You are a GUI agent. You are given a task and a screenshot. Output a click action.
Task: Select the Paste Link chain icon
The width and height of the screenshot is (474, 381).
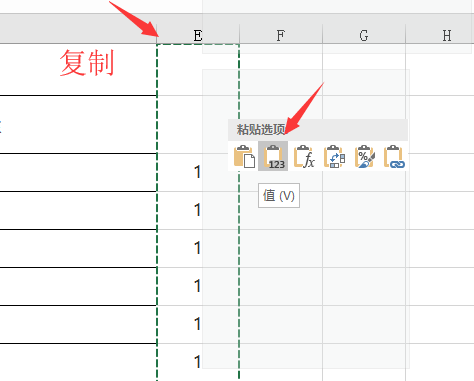click(x=394, y=156)
